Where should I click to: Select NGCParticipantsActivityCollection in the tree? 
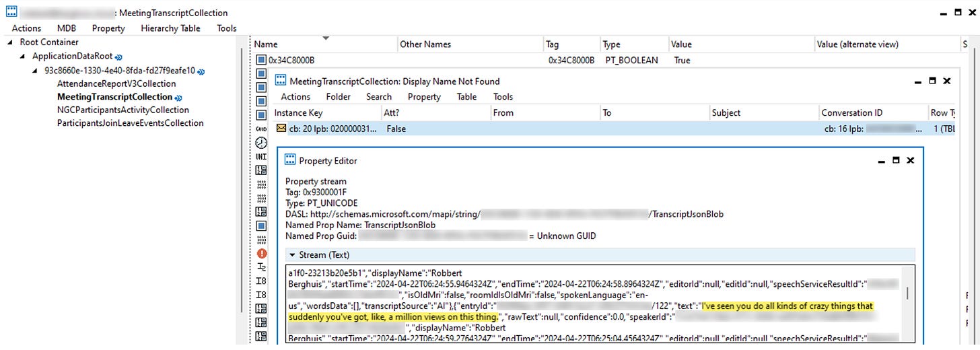(x=123, y=110)
